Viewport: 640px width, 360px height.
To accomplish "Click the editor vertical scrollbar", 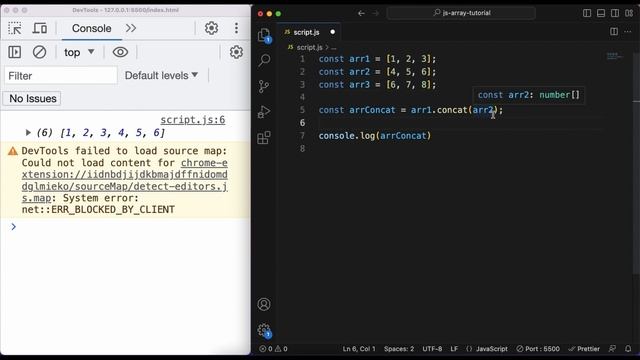I will coord(636,163).
